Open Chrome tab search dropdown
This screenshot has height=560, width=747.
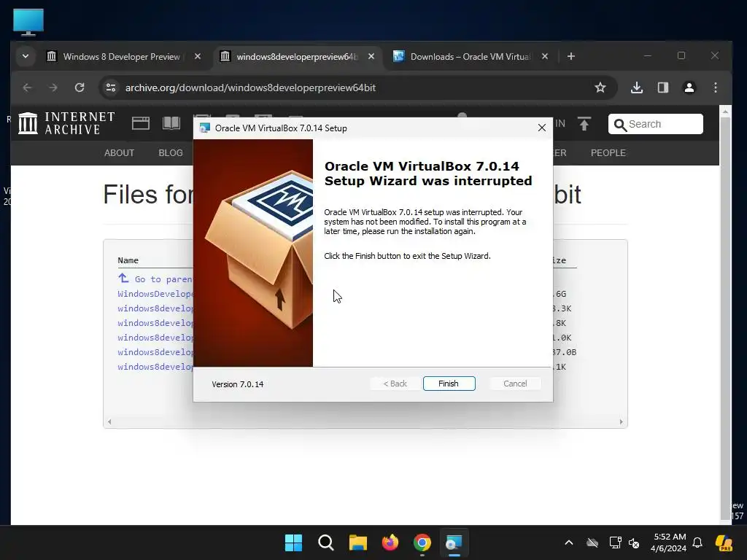tap(26, 56)
